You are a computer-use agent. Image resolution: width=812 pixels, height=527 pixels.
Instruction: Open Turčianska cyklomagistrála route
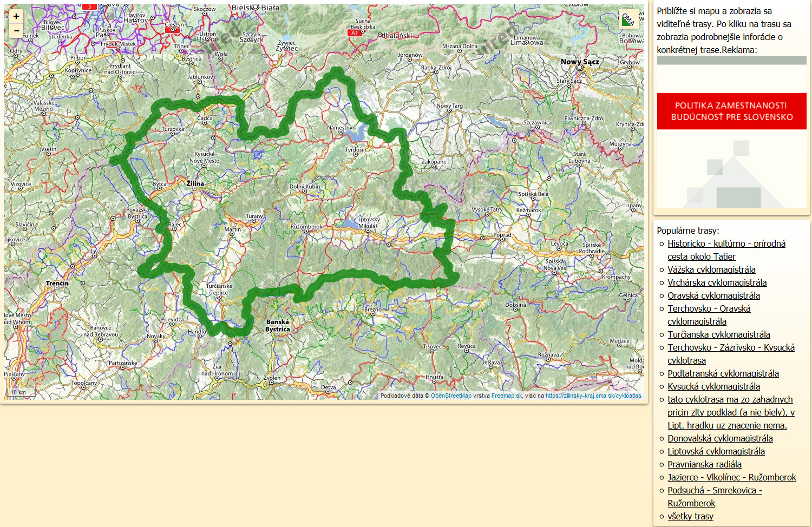point(718,334)
